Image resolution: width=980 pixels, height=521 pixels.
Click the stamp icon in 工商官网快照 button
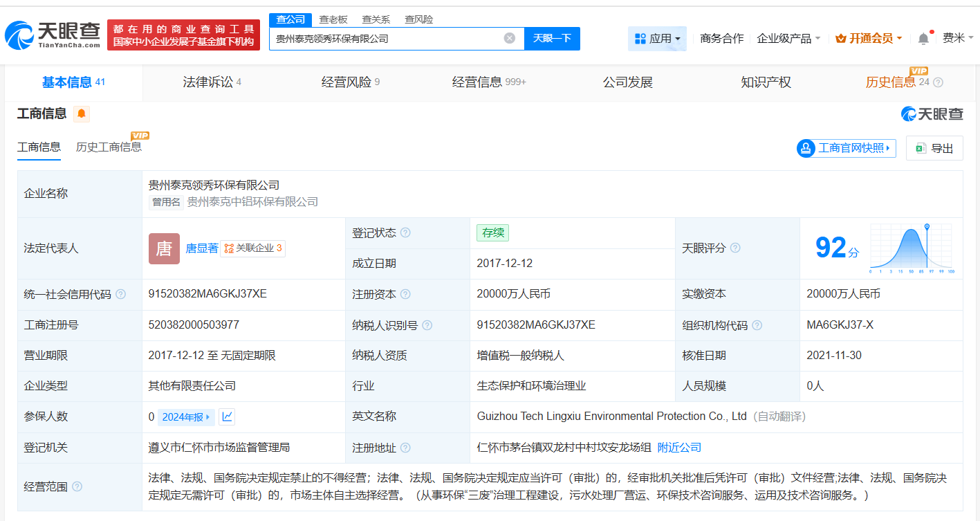tap(804, 148)
